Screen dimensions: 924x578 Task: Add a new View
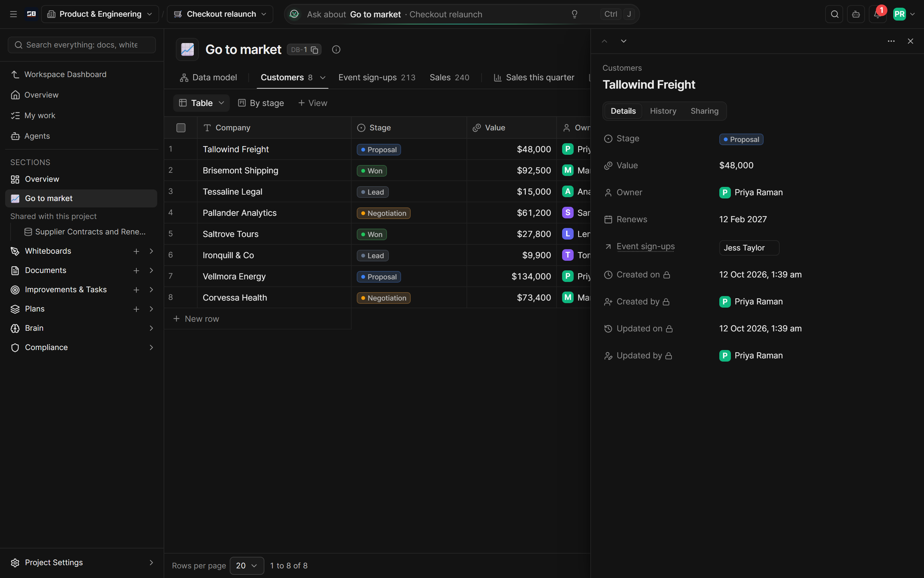(x=313, y=103)
